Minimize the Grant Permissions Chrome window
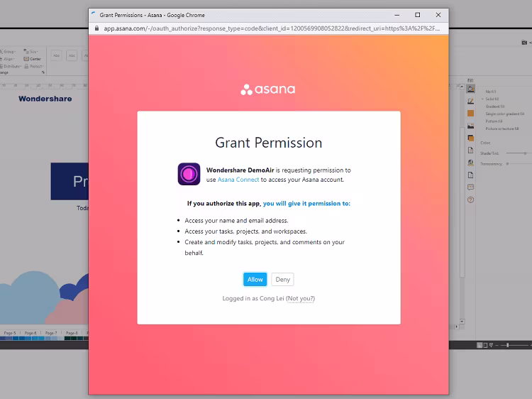 click(x=397, y=15)
